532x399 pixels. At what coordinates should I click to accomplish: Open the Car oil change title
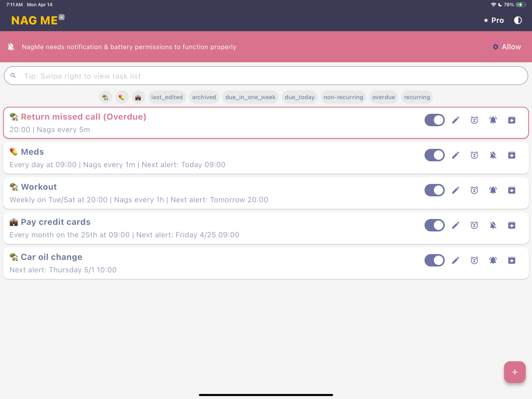point(51,257)
